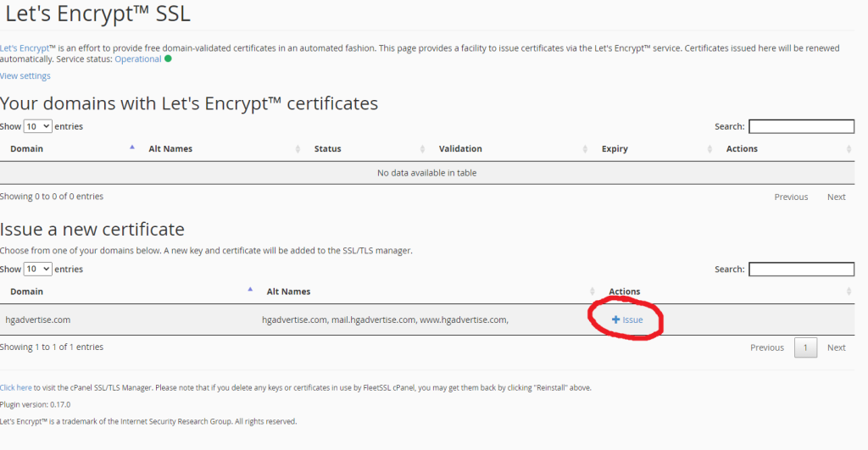868x450 pixels.
Task: Open entries dropdown for certificates table
Action: tap(37, 126)
